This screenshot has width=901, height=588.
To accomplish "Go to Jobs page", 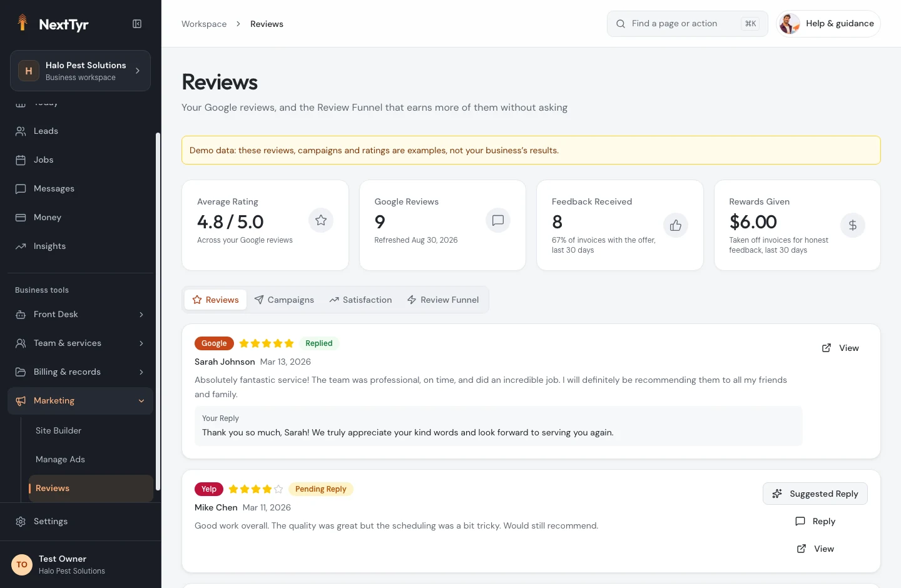I will coord(80,160).
